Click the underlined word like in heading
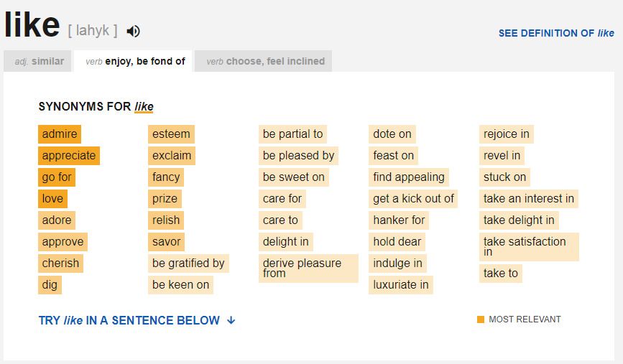Image resolution: width=623 pixels, height=364 pixels. [144, 107]
